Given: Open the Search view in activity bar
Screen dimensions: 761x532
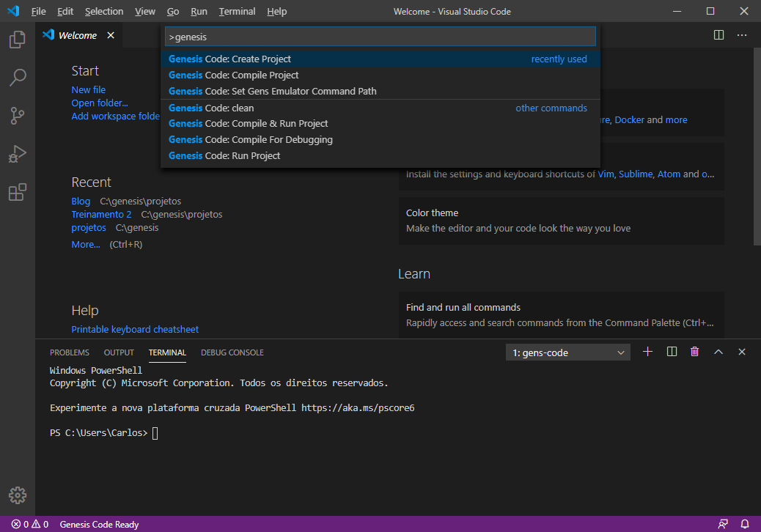Looking at the screenshot, I should tap(18, 77).
